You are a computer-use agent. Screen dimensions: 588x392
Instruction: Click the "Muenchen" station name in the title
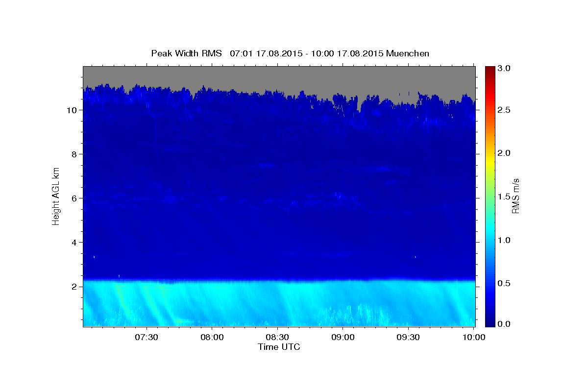[x=408, y=53]
